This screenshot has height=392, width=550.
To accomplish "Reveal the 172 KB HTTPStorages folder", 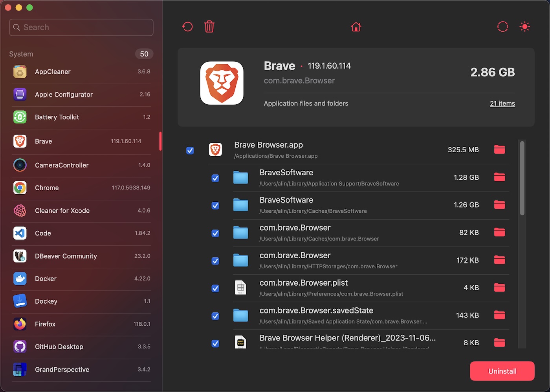I will tap(500, 260).
